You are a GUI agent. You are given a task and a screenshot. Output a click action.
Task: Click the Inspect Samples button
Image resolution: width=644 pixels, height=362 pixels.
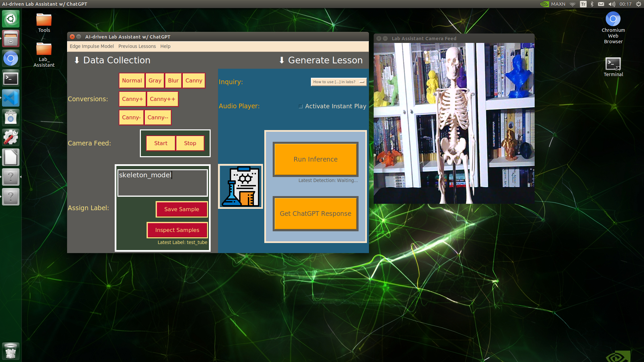177,230
